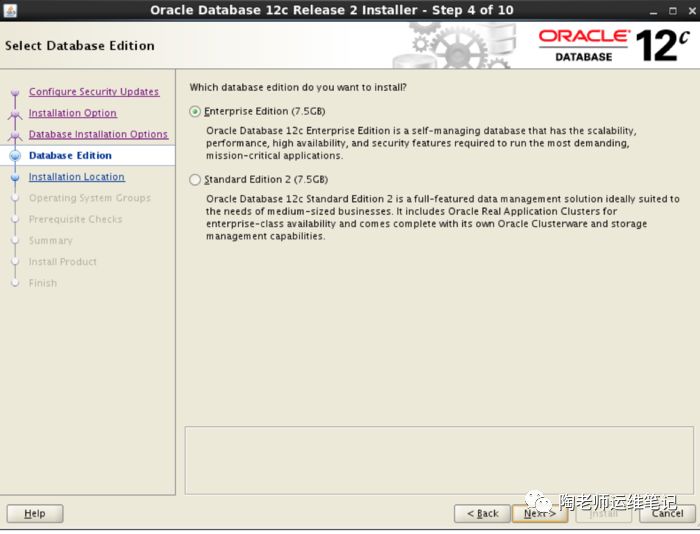Jump to the Installation Location step
Image resolution: width=700 pixels, height=534 pixels.
(x=77, y=177)
